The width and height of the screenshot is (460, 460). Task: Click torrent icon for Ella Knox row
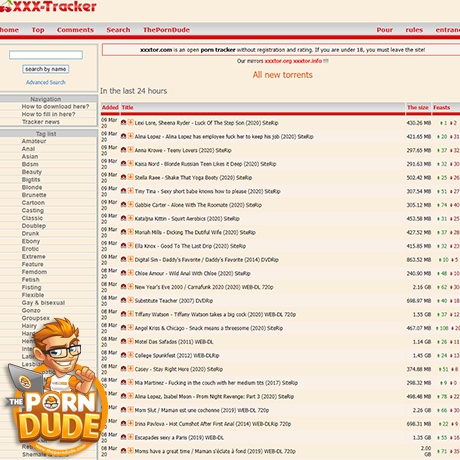pos(123,246)
